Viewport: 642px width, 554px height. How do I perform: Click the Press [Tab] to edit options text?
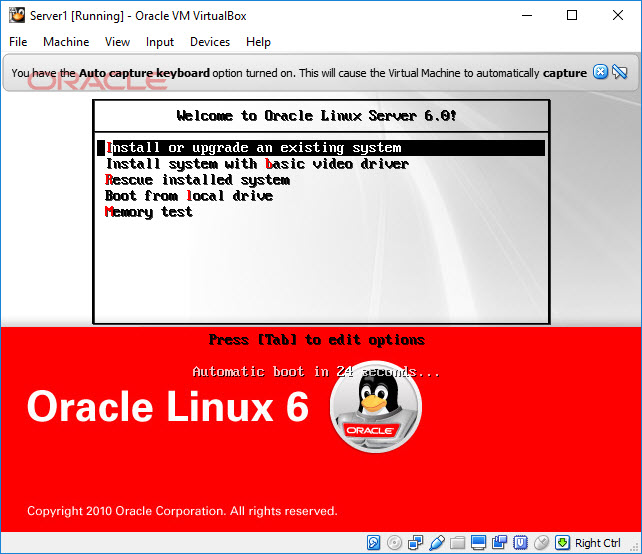[x=316, y=340]
